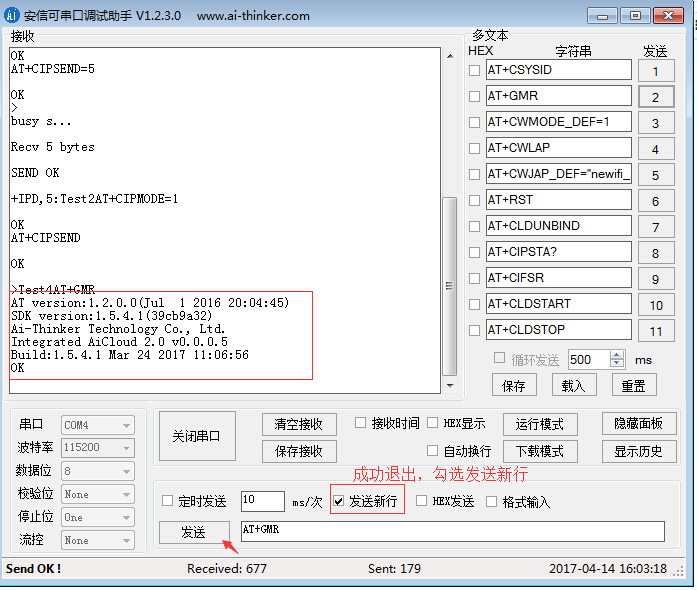Click send button 8 for AT+CIPSTA?

coord(656,253)
